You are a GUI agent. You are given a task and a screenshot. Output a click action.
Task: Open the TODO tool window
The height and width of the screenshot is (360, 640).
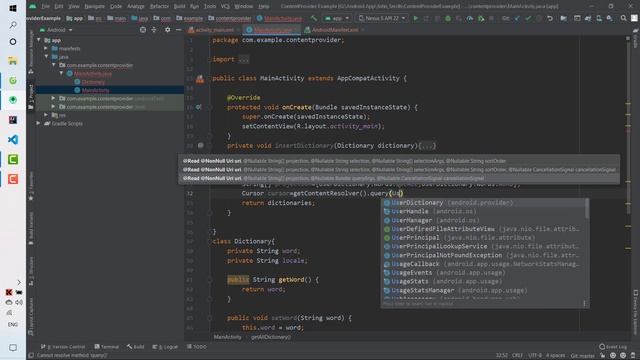click(x=197, y=347)
